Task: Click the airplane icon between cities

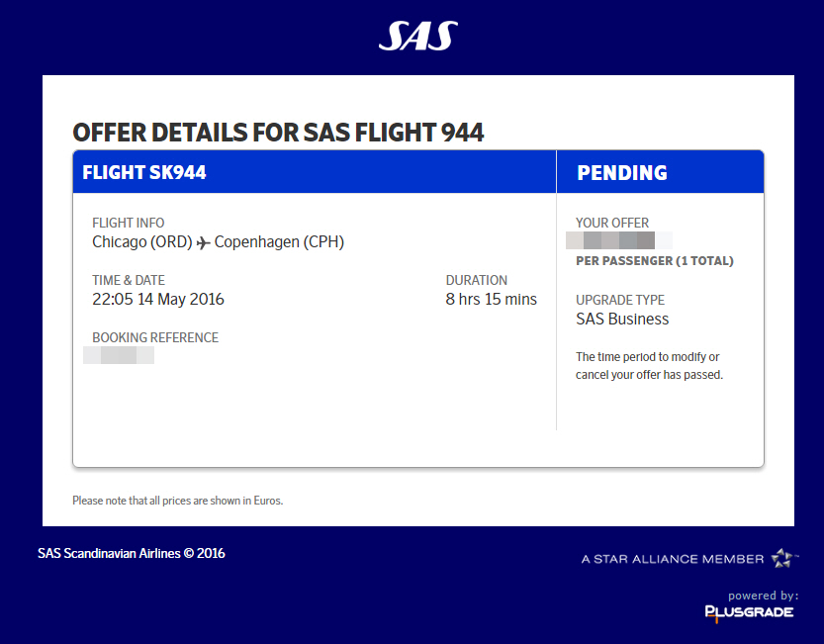Action: pos(204,242)
